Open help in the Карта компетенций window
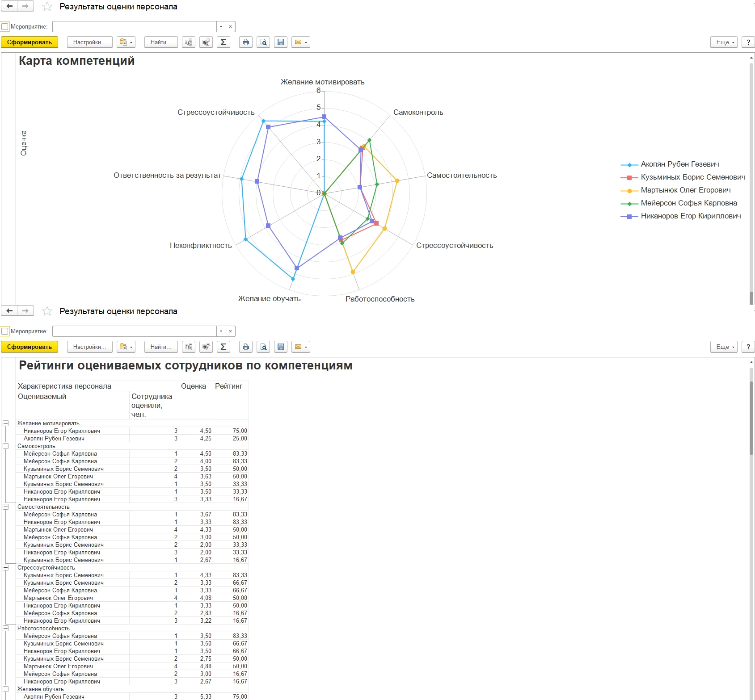Image resolution: width=755 pixels, height=700 pixels. pyautogui.click(x=748, y=42)
